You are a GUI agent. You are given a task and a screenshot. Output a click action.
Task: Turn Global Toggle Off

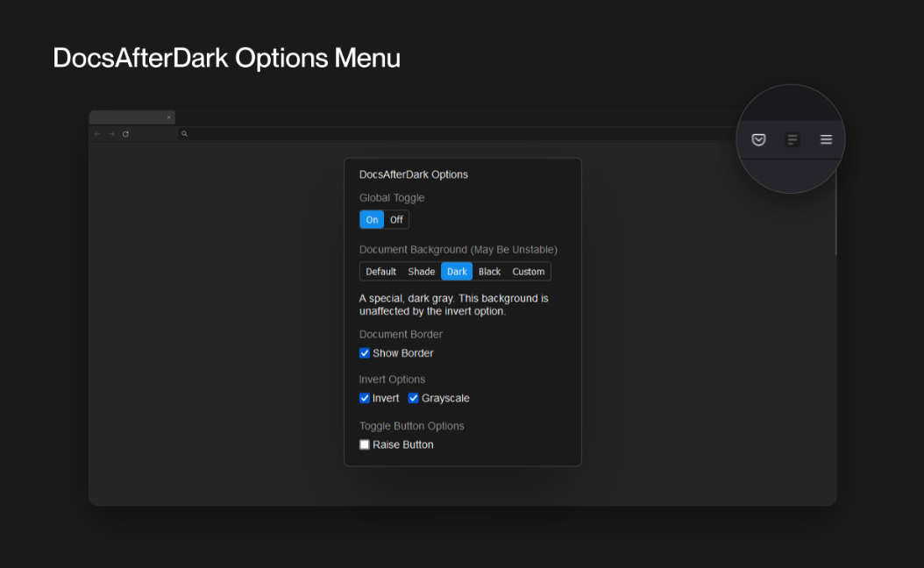tap(396, 220)
